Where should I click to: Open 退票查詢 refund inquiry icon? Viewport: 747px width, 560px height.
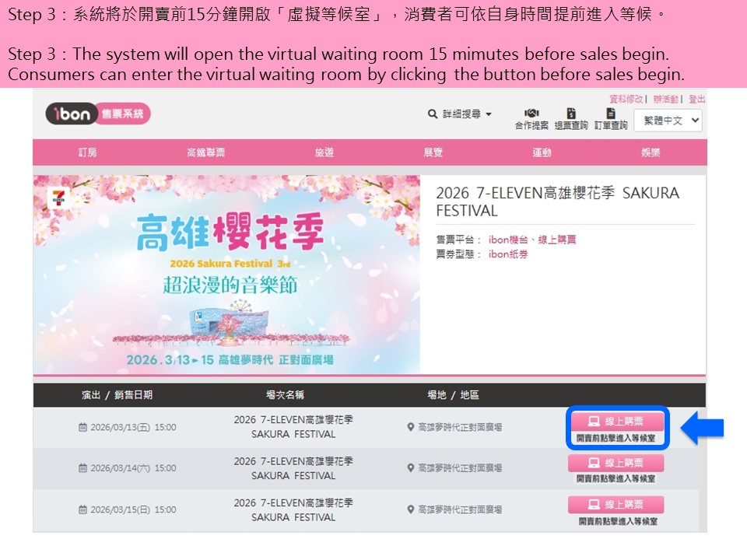(571, 114)
